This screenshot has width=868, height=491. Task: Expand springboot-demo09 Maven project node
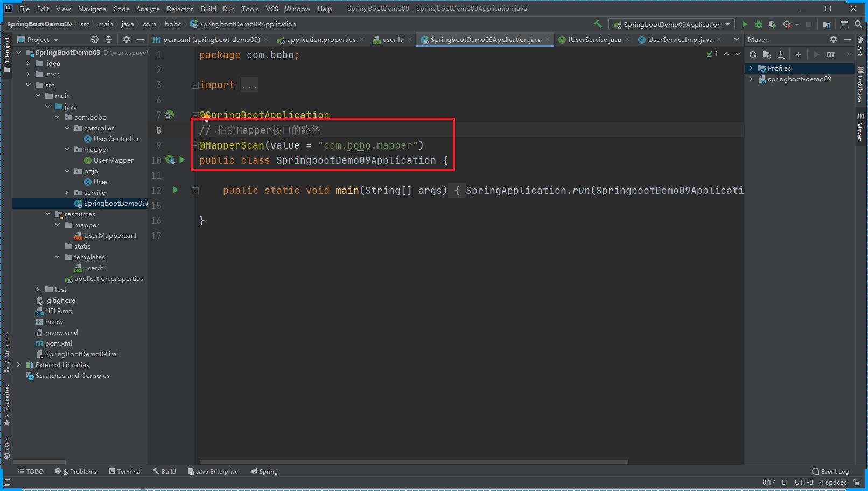point(751,79)
